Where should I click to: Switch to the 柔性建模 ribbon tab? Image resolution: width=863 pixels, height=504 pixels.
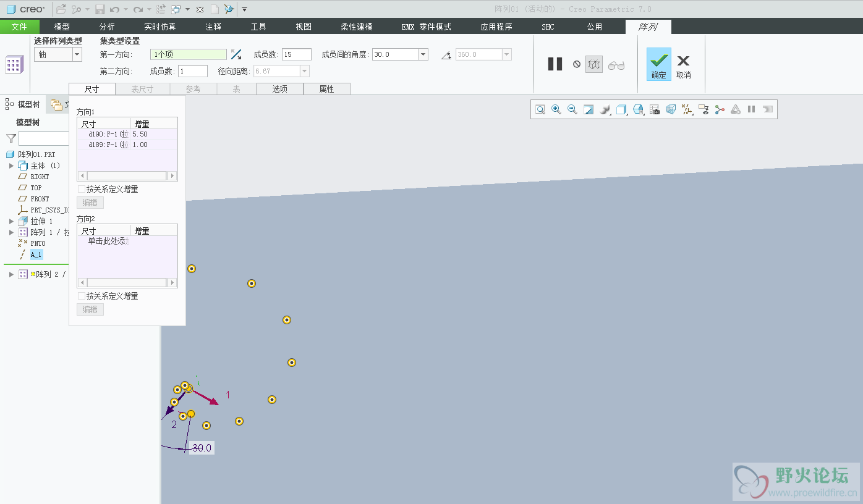coord(357,27)
